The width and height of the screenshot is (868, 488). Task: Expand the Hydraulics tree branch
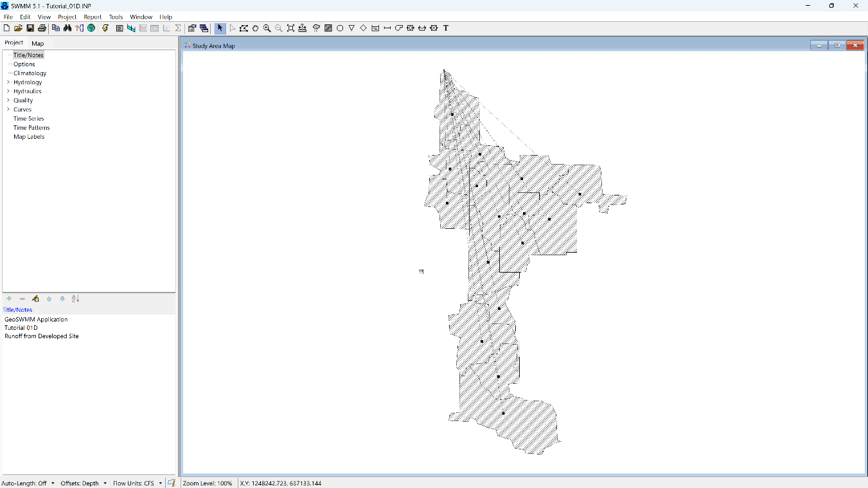tap(8, 91)
